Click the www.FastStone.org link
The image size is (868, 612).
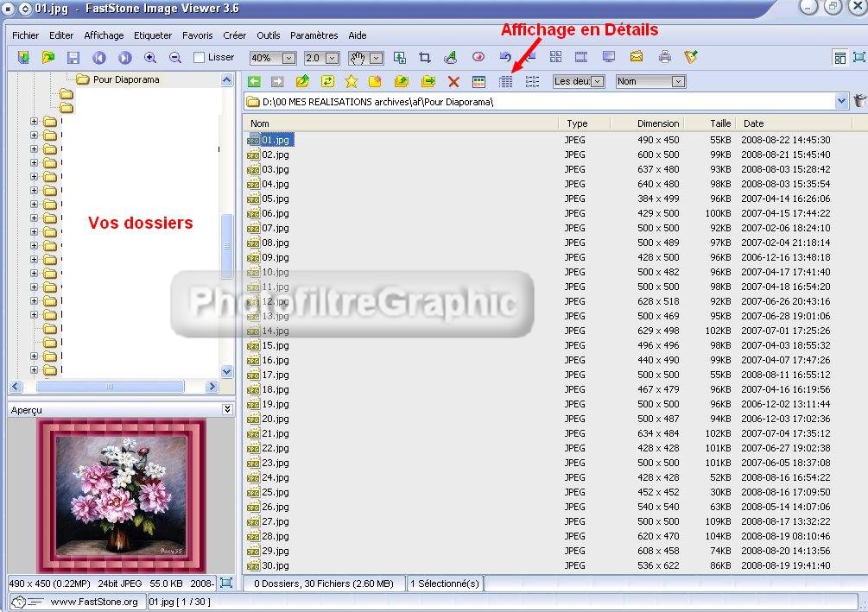[x=93, y=602]
